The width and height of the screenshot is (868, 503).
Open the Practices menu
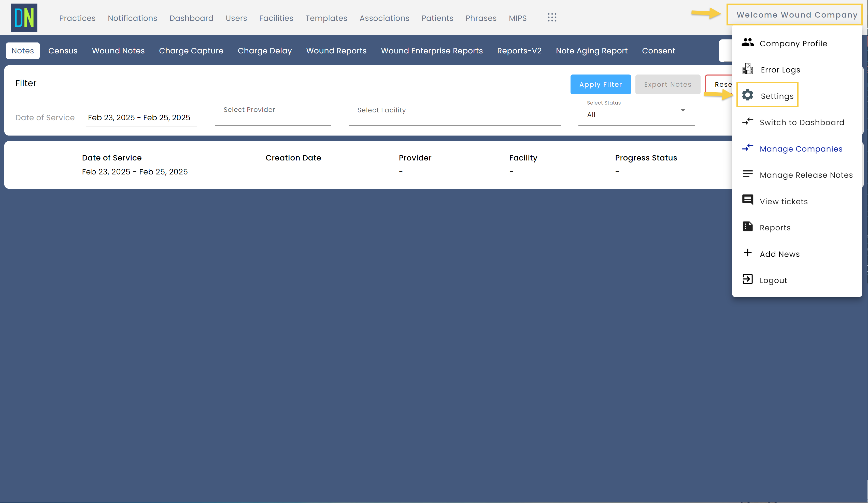(77, 18)
